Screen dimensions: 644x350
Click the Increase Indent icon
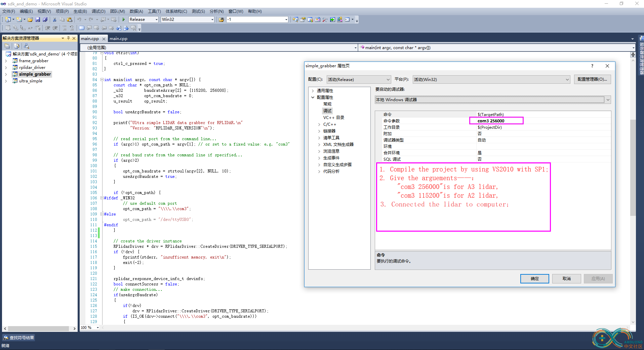coord(55,28)
